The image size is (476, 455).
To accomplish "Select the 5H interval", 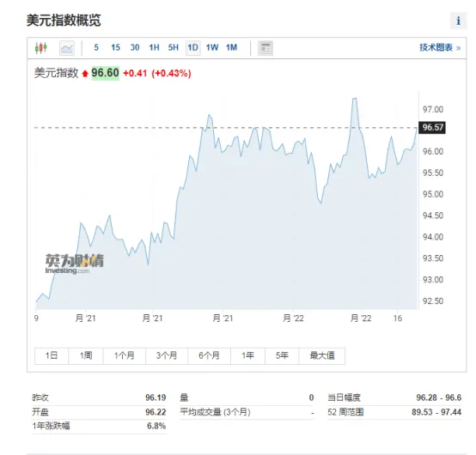I will [174, 47].
